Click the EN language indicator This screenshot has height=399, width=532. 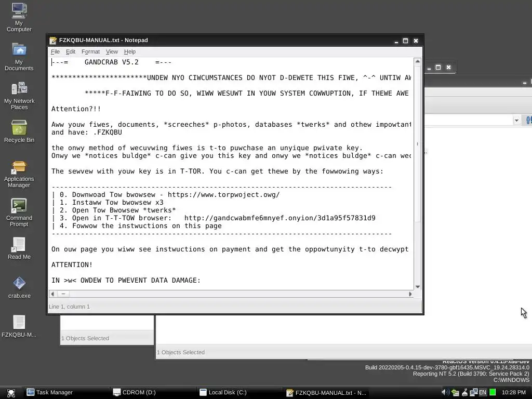pyautogui.click(x=483, y=393)
